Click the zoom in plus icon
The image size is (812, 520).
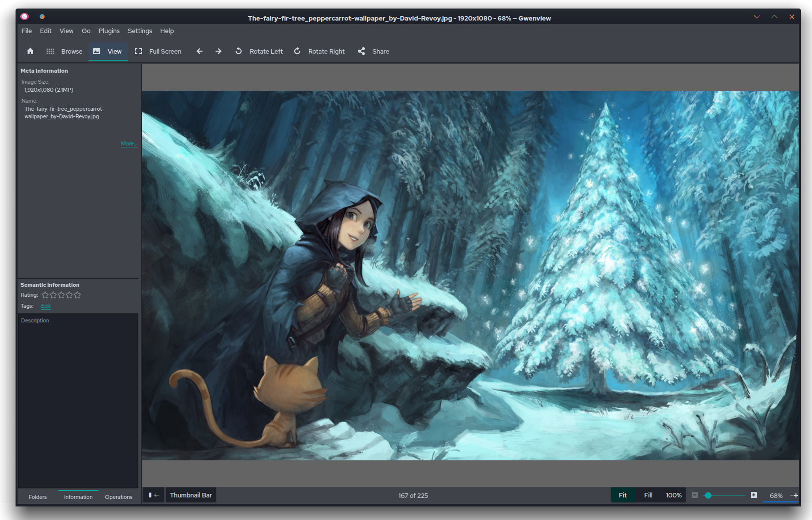click(754, 495)
